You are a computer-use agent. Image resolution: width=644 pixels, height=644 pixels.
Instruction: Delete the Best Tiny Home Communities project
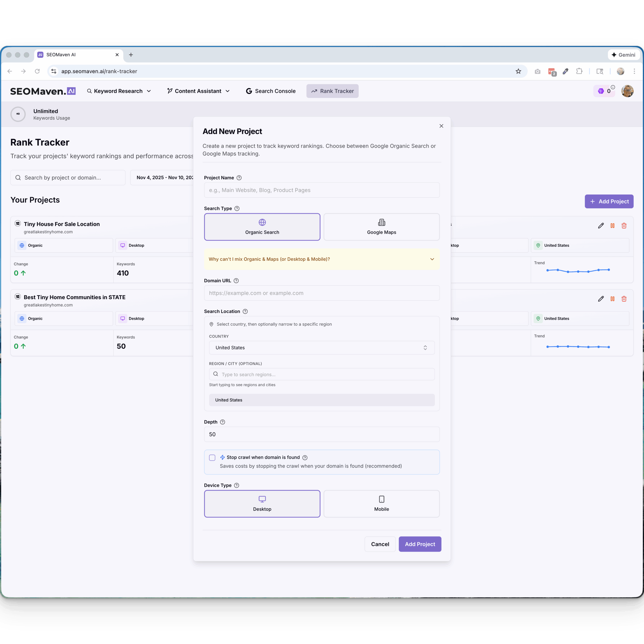[x=624, y=299]
